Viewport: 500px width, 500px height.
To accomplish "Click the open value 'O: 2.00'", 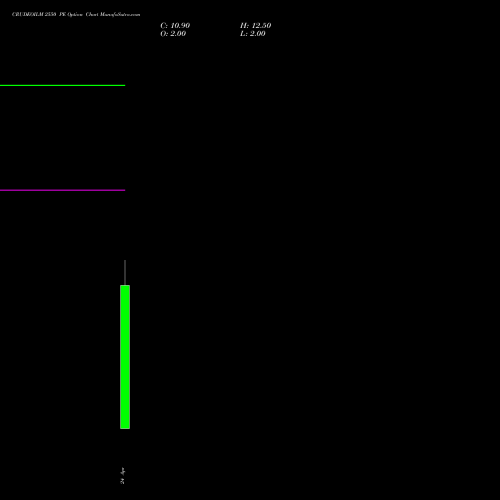I will pyautogui.click(x=173, y=34).
